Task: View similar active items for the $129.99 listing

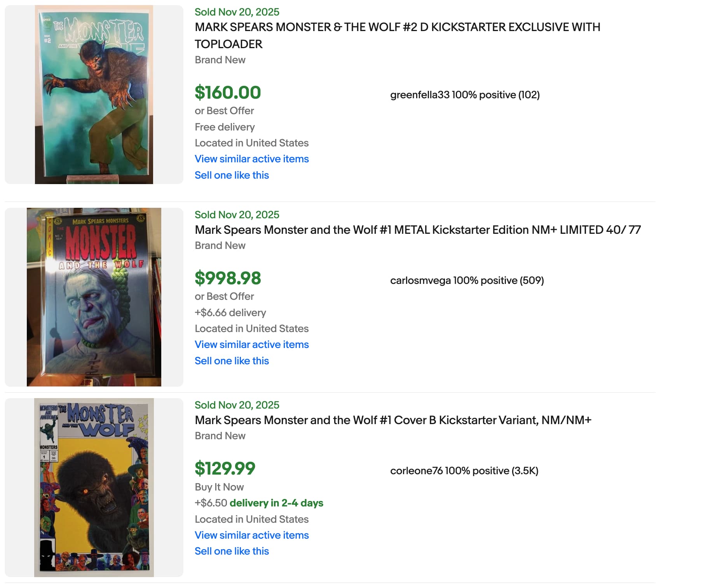Action: pyautogui.click(x=251, y=535)
